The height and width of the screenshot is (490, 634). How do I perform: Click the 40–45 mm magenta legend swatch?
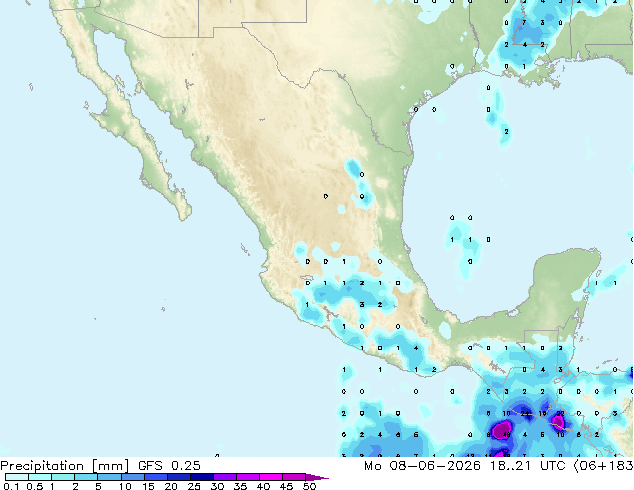[x=271, y=477]
